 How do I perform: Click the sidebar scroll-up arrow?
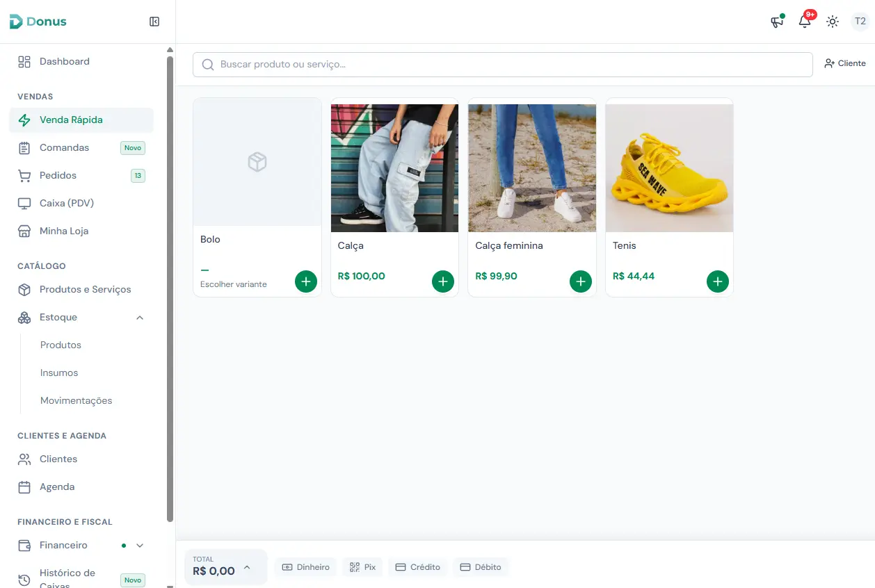click(x=170, y=49)
